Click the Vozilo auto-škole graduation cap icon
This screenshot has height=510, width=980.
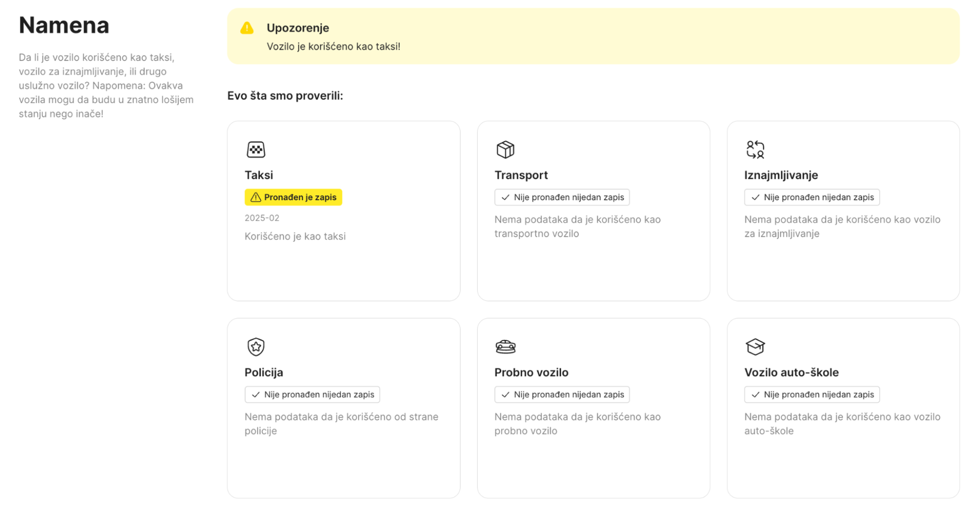[755, 347]
